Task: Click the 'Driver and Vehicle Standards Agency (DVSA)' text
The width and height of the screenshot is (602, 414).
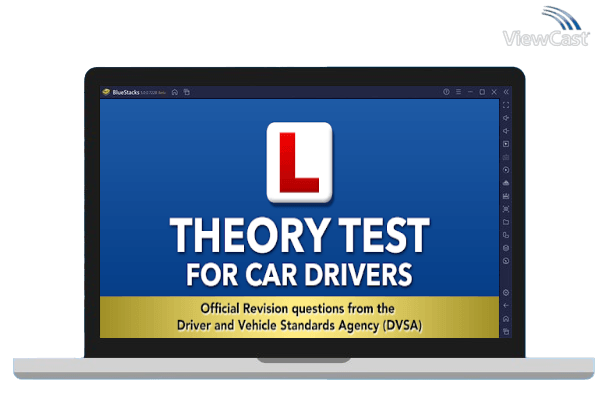Action: click(x=299, y=326)
